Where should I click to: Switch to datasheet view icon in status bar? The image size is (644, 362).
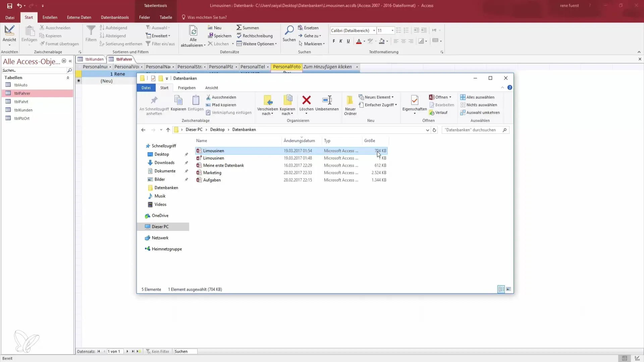coord(625,358)
